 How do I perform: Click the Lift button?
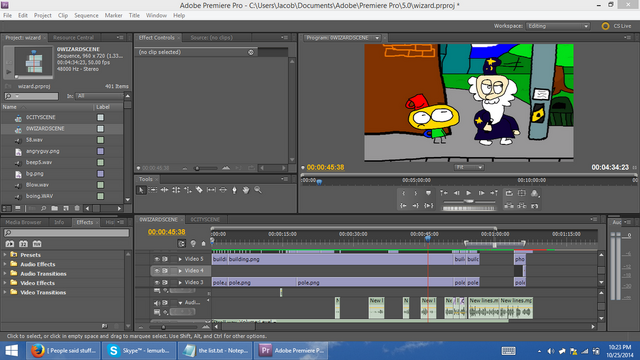click(509, 206)
